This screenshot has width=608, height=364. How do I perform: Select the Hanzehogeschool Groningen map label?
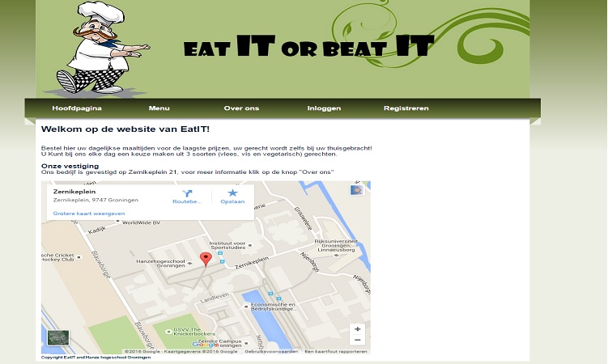[160, 264]
